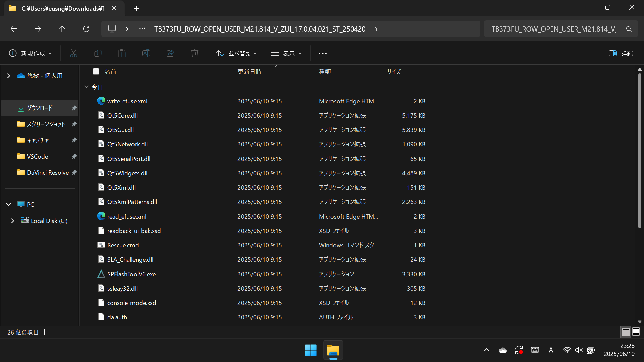This screenshot has height=362, width=644.
Task: Select the Rename icon in the toolbar
Action: pos(146,53)
